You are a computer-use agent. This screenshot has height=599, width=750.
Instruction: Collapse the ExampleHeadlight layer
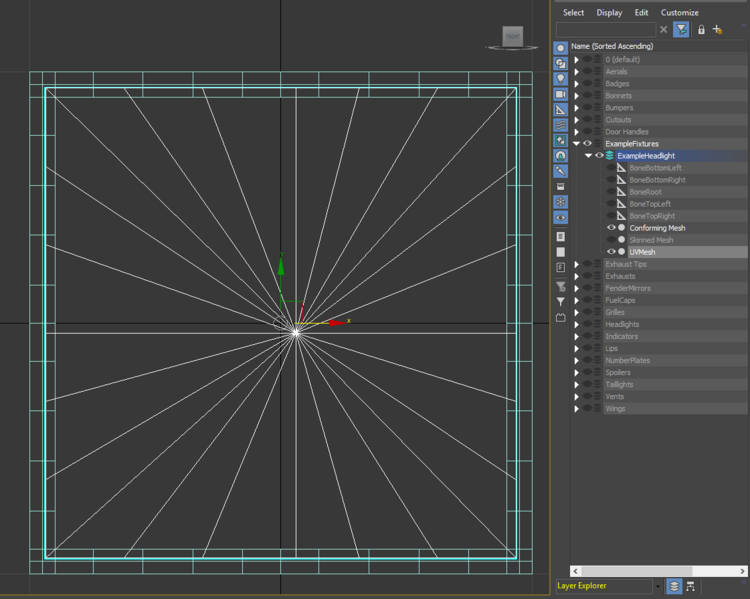pyautogui.click(x=588, y=156)
